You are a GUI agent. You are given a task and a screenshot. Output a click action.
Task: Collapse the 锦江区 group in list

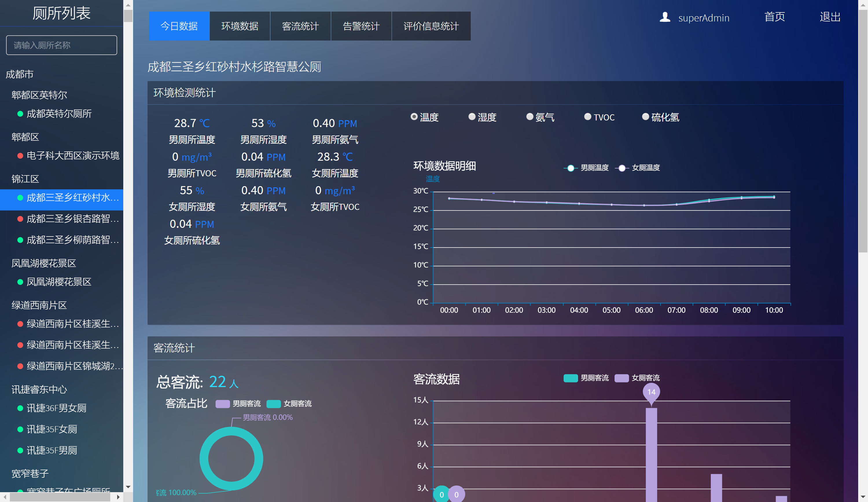click(25, 179)
